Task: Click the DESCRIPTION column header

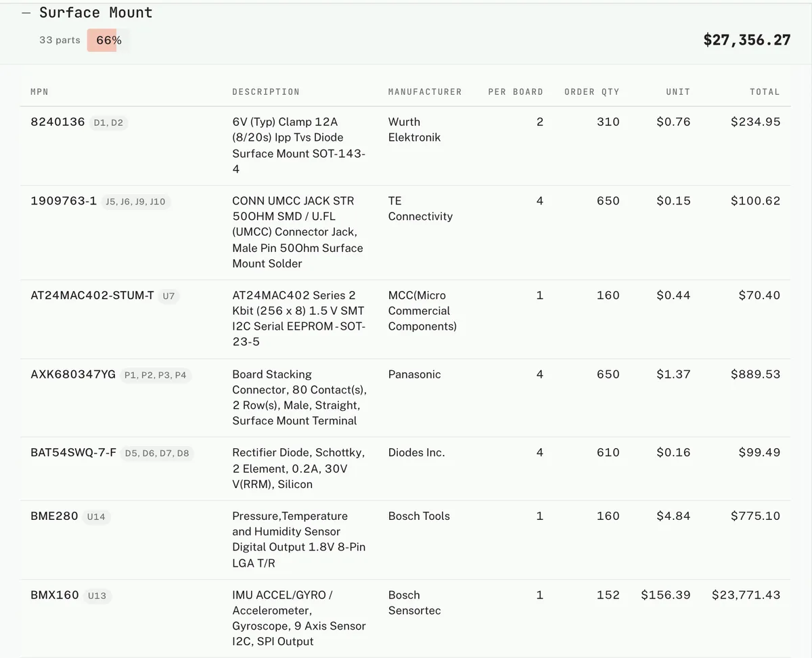Action: tap(266, 91)
